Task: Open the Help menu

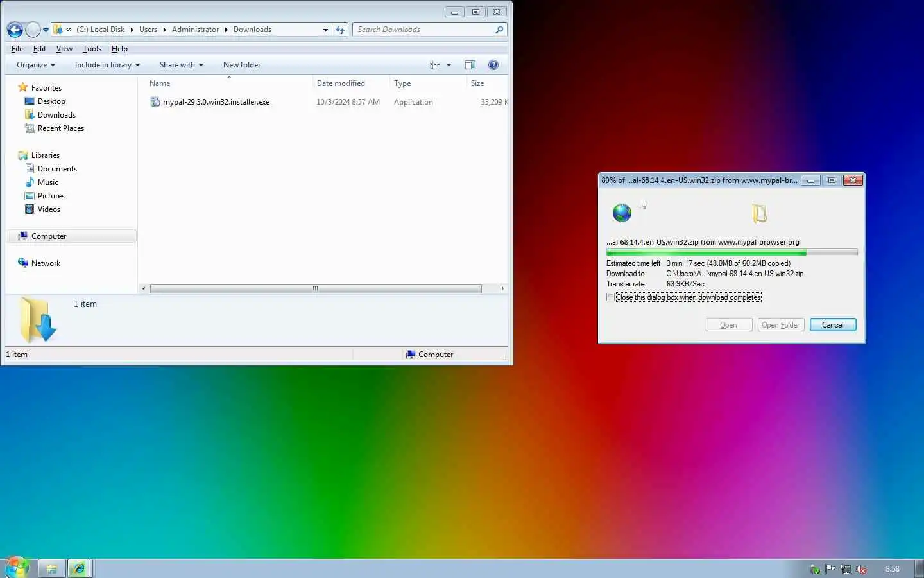Action: click(119, 49)
